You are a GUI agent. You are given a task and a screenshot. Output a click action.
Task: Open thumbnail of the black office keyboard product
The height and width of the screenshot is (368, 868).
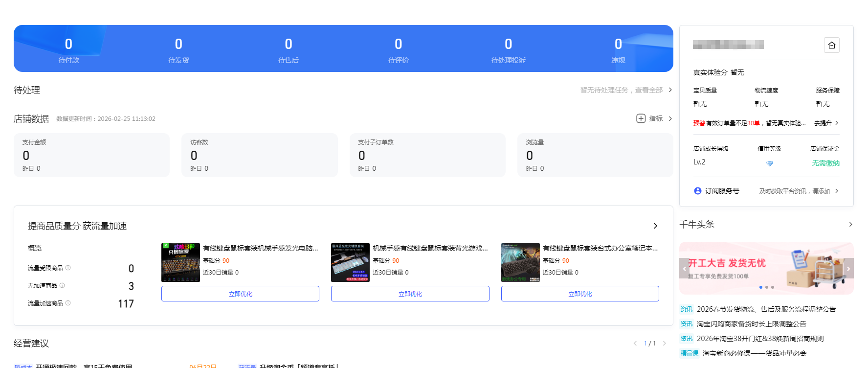click(520, 262)
